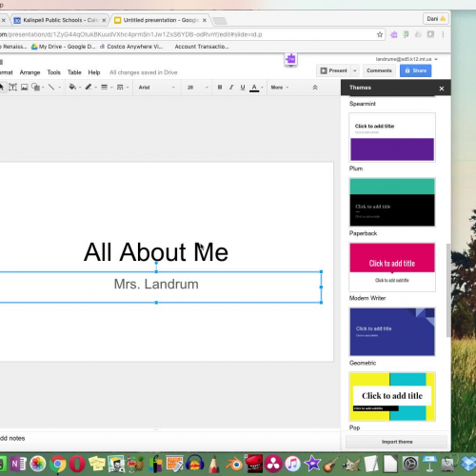Open Chrome three-dot menu
476x476 pixels.
pyautogui.click(x=443, y=34)
